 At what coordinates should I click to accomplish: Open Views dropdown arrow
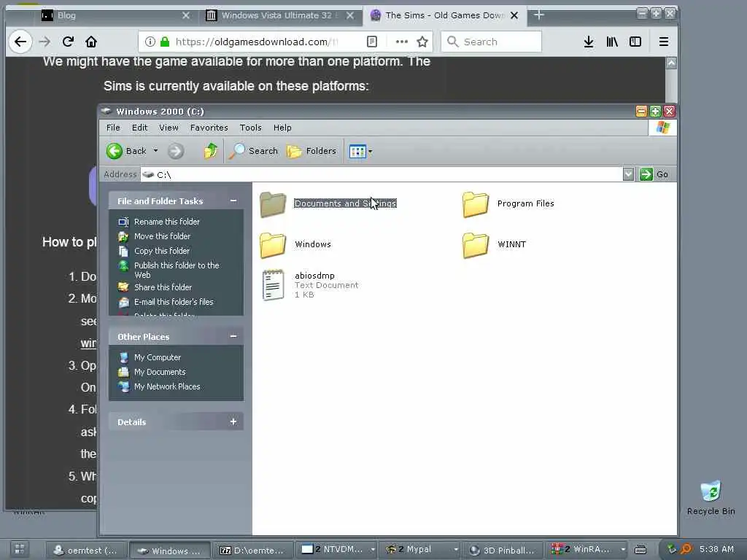pos(371,152)
